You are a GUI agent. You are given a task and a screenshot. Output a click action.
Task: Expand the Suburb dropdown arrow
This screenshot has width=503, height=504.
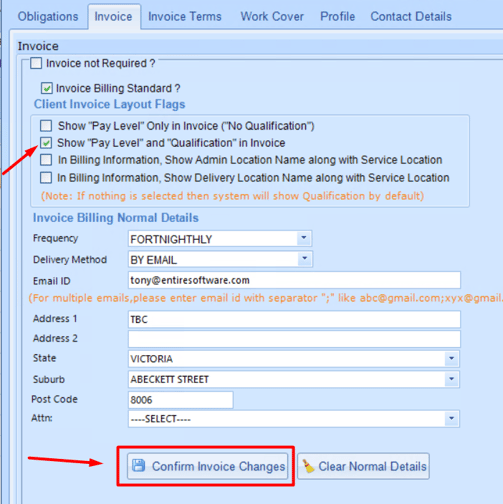pos(451,379)
